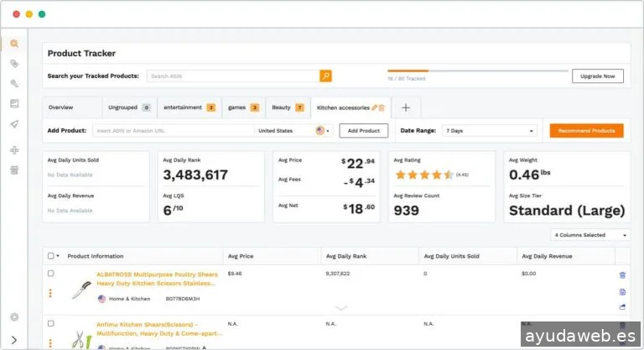Check the Anfimu Kitchen Shears row checkbox
Image resolution: width=644 pixels, height=350 pixels.
[51, 323]
